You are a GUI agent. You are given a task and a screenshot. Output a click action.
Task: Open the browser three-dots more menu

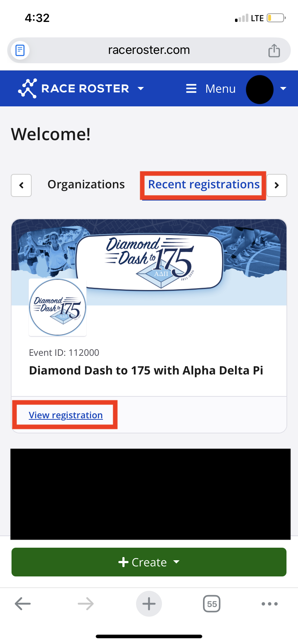click(270, 604)
